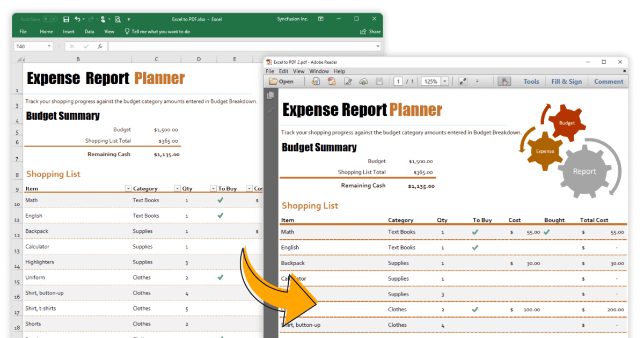The image size is (644, 338).
Task: Click the Ribbon Display Options icon in Excel
Action: (x=321, y=19)
